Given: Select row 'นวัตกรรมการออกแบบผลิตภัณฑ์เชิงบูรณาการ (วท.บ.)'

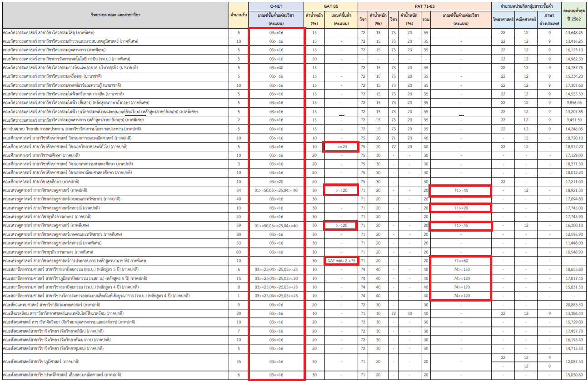Looking at the screenshot, I should [294, 296].
